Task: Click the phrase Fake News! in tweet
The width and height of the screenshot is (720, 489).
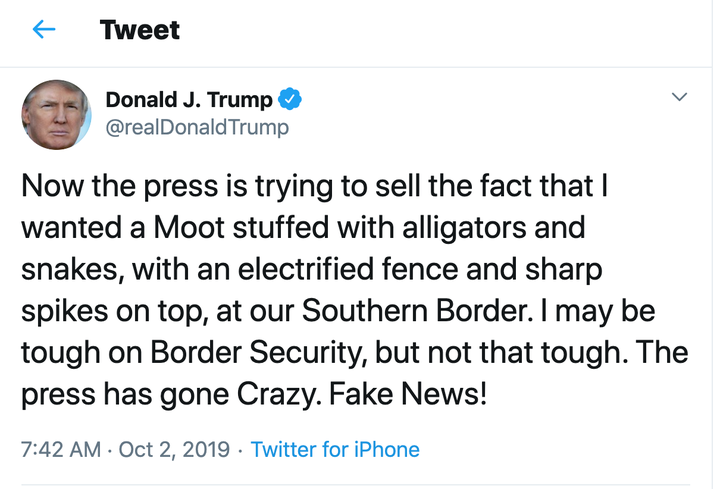Action: point(413,394)
